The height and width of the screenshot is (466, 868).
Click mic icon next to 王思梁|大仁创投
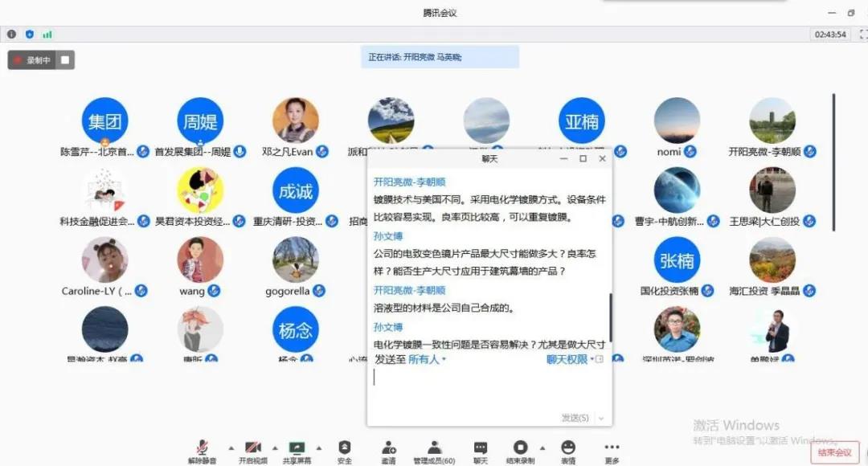809,221
